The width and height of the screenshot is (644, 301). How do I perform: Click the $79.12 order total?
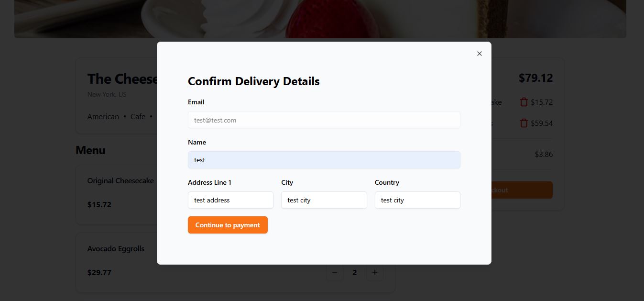pos(535,78)
